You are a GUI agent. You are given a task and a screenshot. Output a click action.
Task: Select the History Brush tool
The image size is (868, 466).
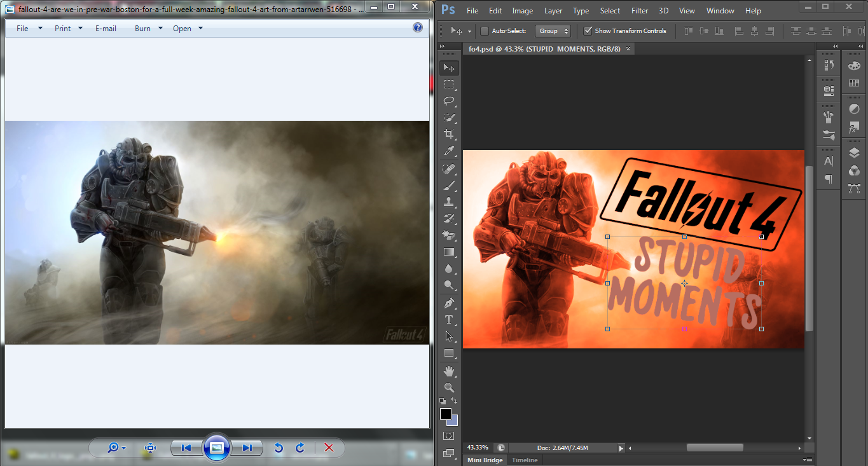point(449,219)
